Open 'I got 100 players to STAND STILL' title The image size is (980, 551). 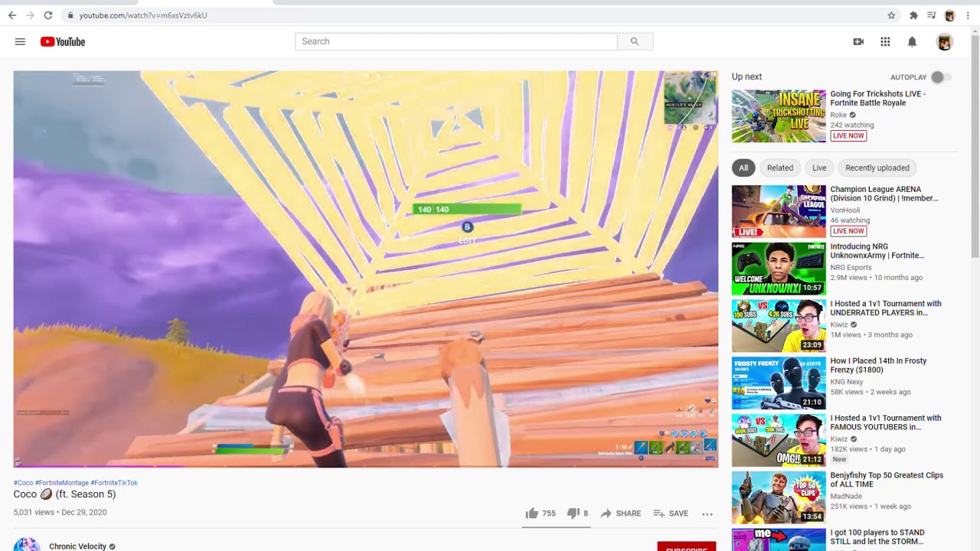tap(877, 536)
